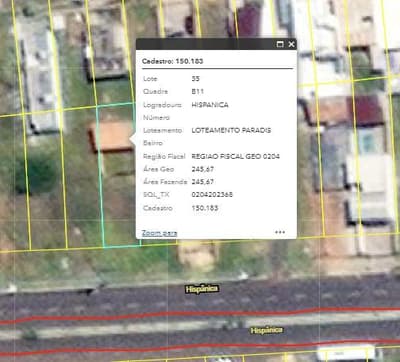Image resolution: width=400 pixels, height=362 pixels.
Task: Click the Bairro field label
Action: click(x=153, y=143)
